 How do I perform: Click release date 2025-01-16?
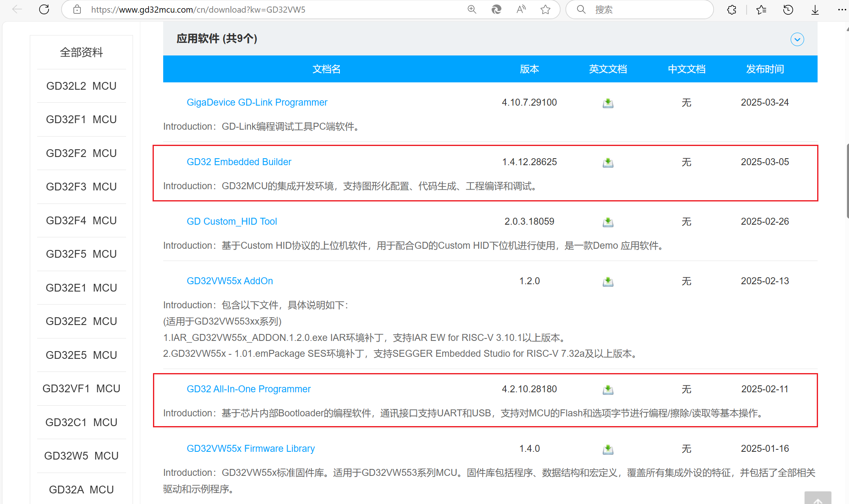tap(765, 449)
